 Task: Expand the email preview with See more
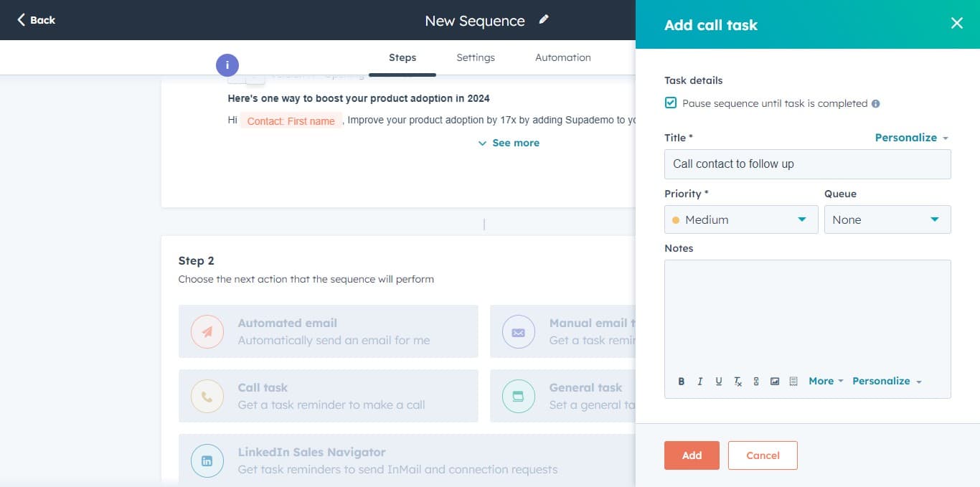509,143
